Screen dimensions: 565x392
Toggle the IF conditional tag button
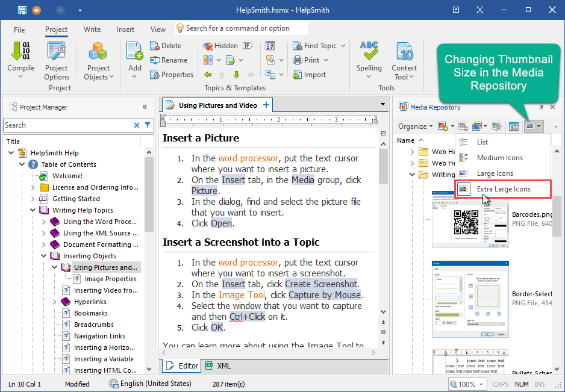tap(247, 46)
